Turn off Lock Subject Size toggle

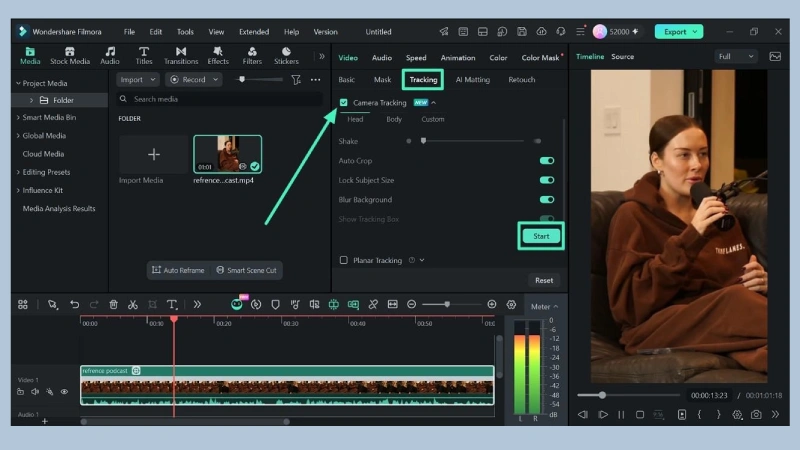point(547,180)
